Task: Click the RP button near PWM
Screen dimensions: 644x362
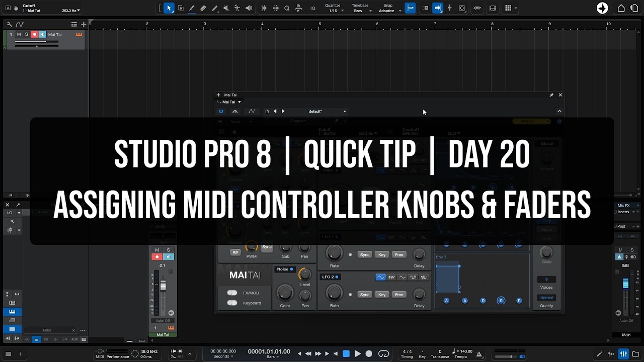Action: [235, 253]
